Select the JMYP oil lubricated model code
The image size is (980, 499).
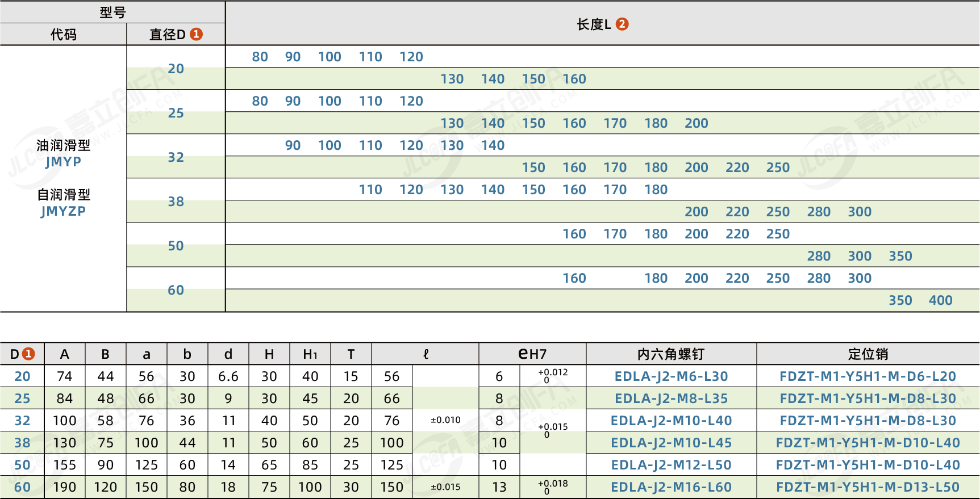click(63, 162)
